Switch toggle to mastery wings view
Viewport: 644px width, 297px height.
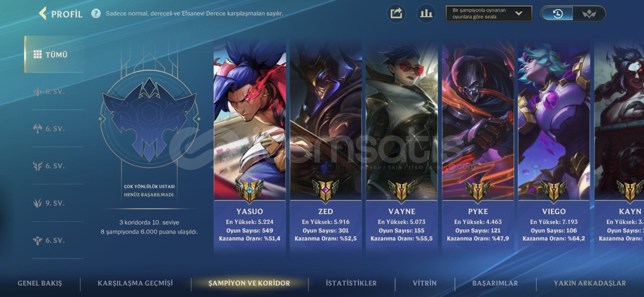589,13
